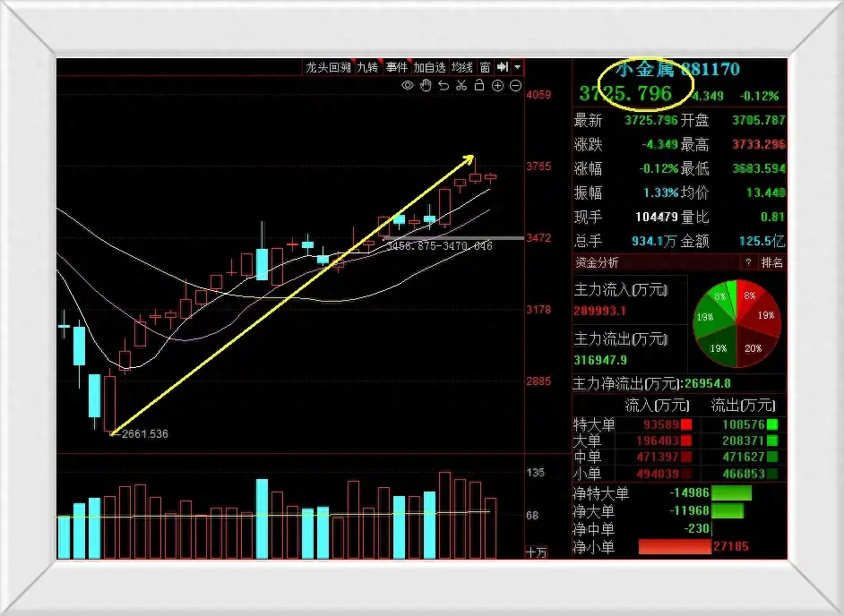Click the latest candlestick on the chart
844x616 pixels.
point(490,177)
